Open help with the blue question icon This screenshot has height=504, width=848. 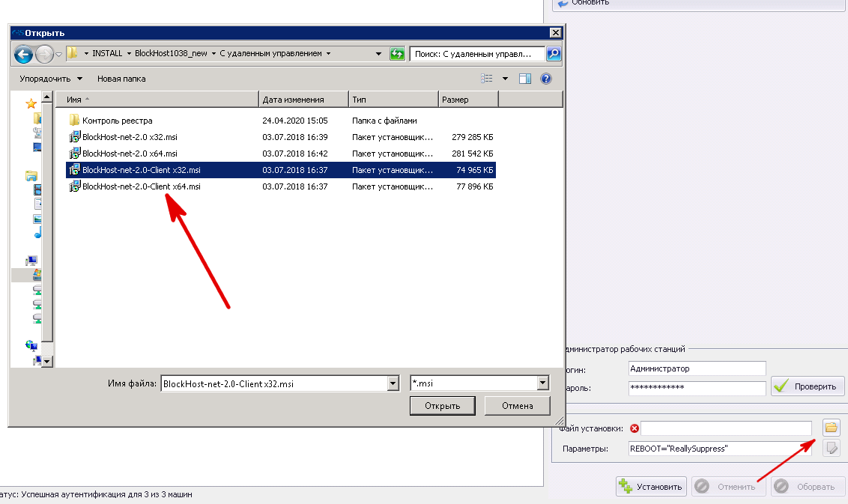pyautogui.click(x=546, y=79)
